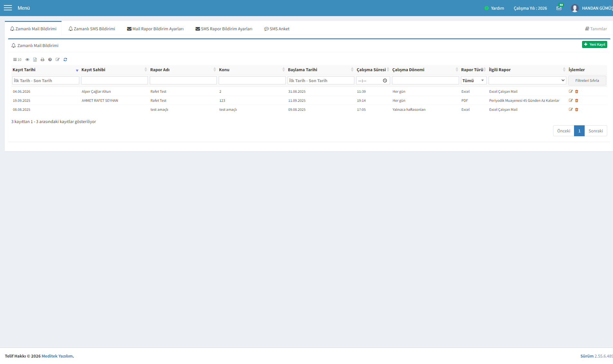This screenshot has width=613, height=364.
Task: Reset filters with Filtreleri Sıfırla
Action: click(x=587, y=81)
